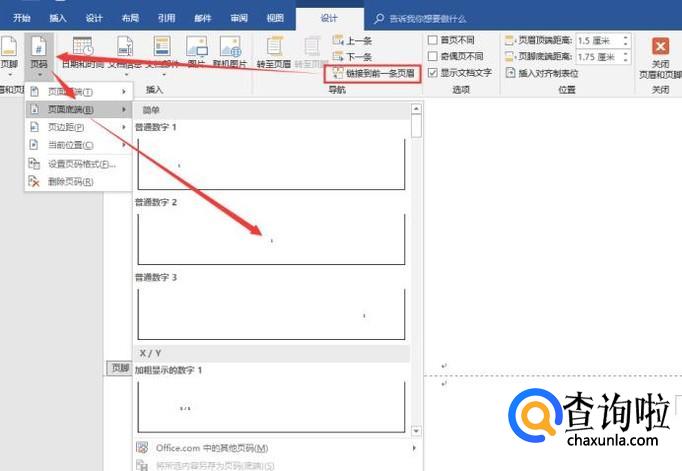
Task: Switch to the 插入 tab
Action: point(57,18)
